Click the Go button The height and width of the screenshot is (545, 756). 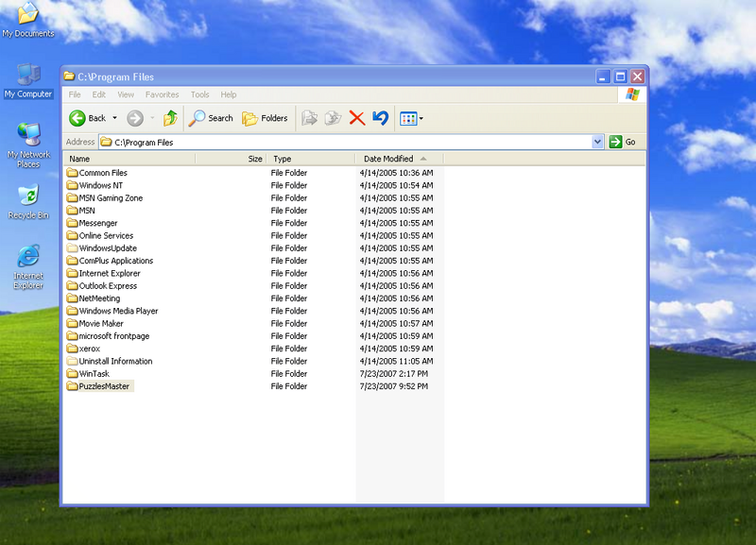(x=623, y=142)
